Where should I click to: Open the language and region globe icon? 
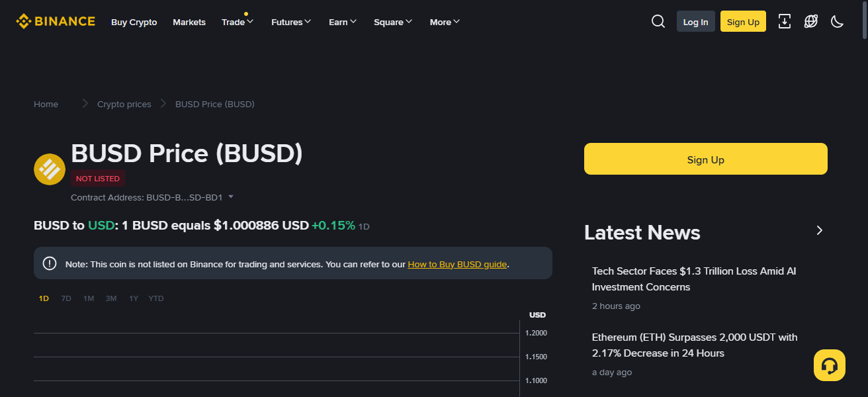click(810, 21)
